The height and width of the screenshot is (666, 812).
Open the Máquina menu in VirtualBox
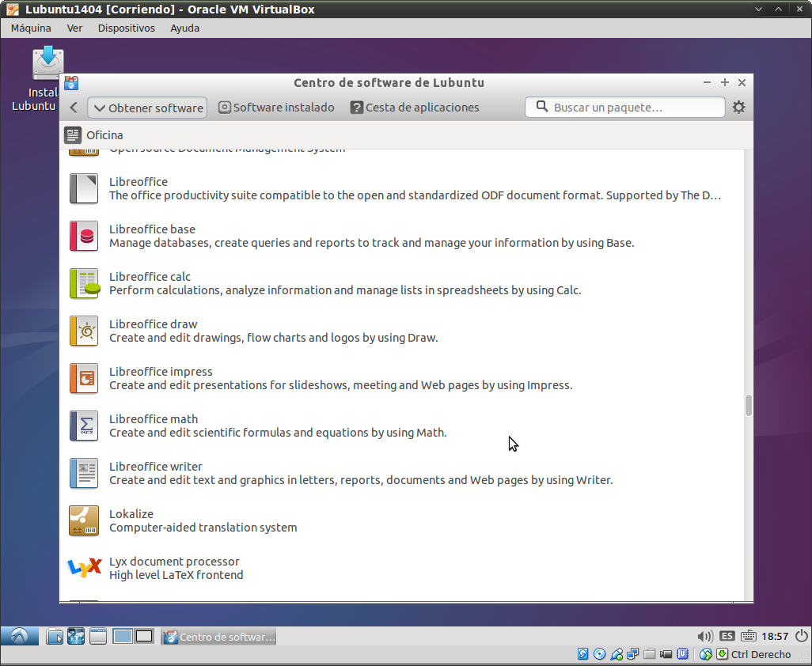point(31,28)
